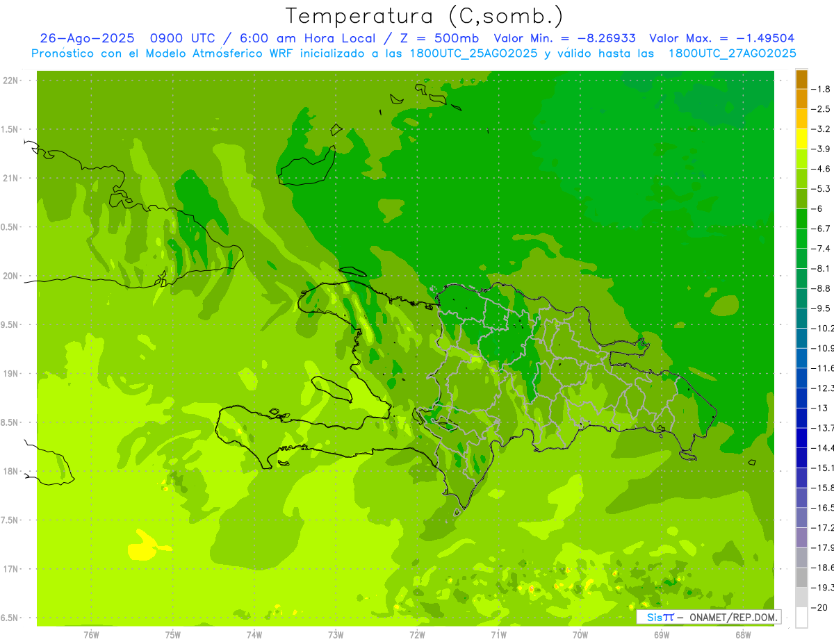Screen dimensions: 834x644
Task: Click the '74W' longitude axis label
Action: [254, 634]
